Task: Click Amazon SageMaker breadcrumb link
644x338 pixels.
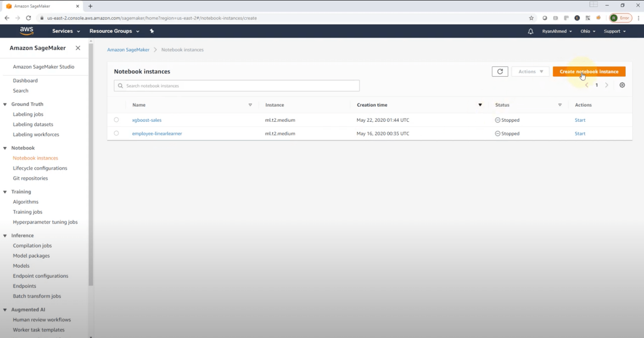Action: [128, 50]
